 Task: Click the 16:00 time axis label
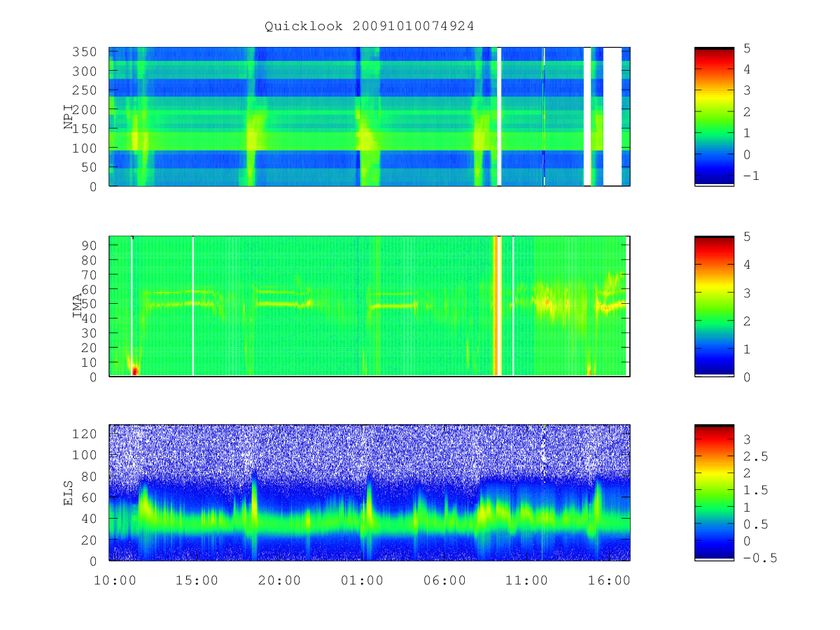point(609,580)
